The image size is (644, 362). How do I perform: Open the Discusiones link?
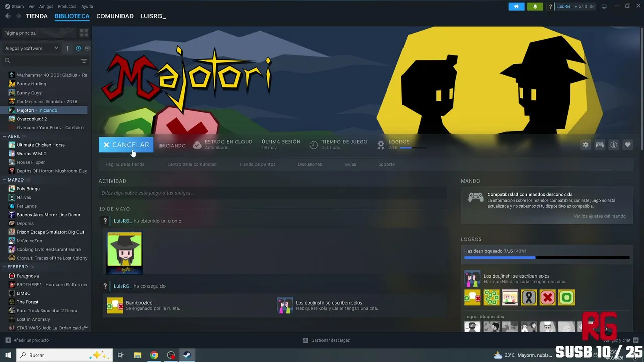tap(310, 164)
